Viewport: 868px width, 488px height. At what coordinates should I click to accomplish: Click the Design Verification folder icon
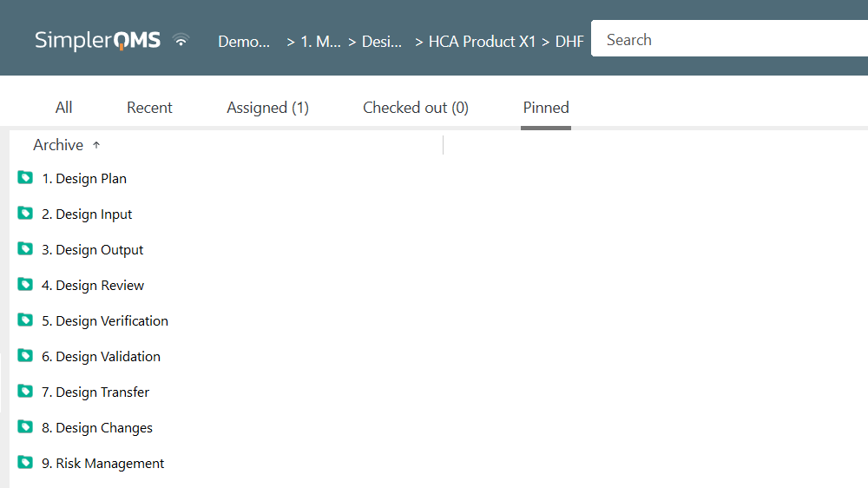(25, 320)
